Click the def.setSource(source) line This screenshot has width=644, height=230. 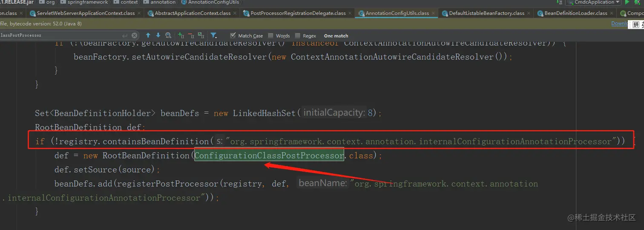pyautogui.click(x=107, y=170)
